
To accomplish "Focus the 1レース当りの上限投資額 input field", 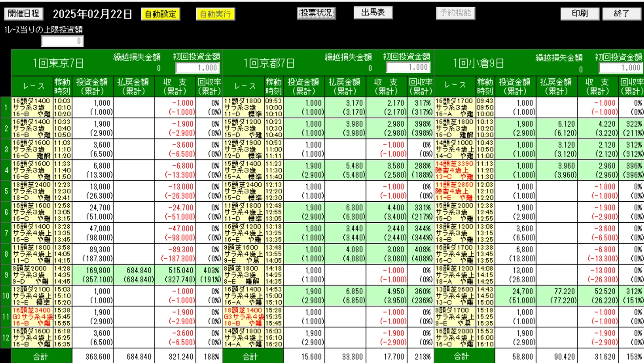I will (x=62, y=41).
